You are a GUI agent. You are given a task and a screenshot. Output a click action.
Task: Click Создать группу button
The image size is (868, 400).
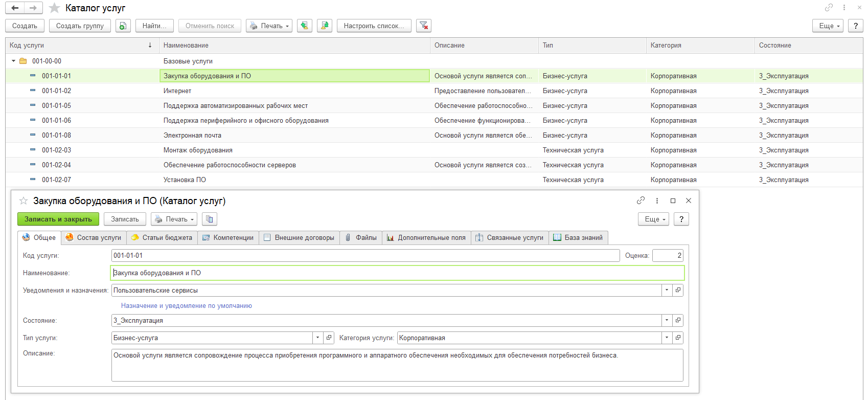pos(80,26)
